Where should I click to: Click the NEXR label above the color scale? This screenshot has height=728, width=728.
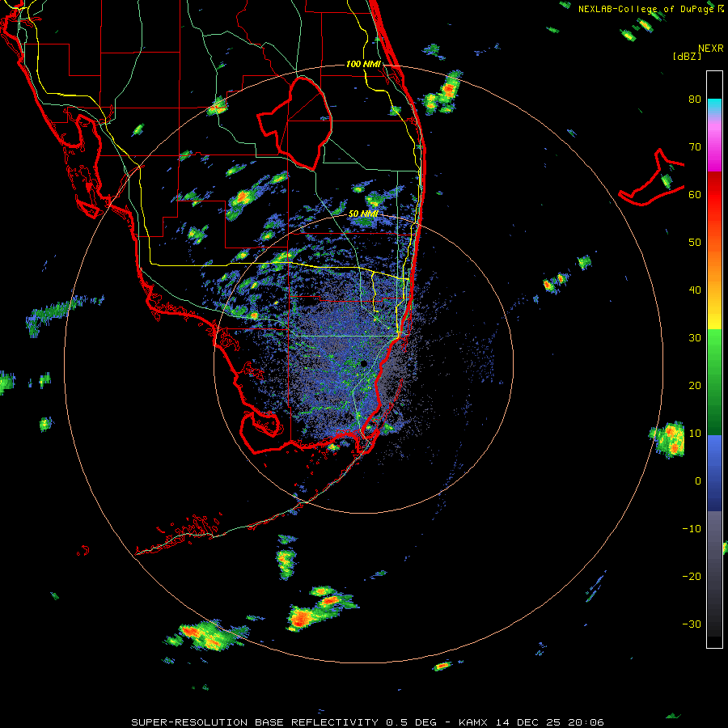710,49
